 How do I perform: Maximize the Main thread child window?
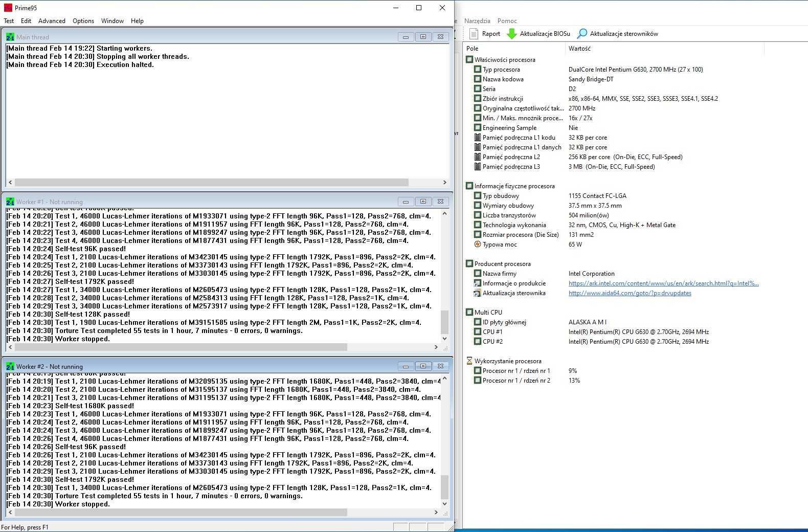coord(423,37)
